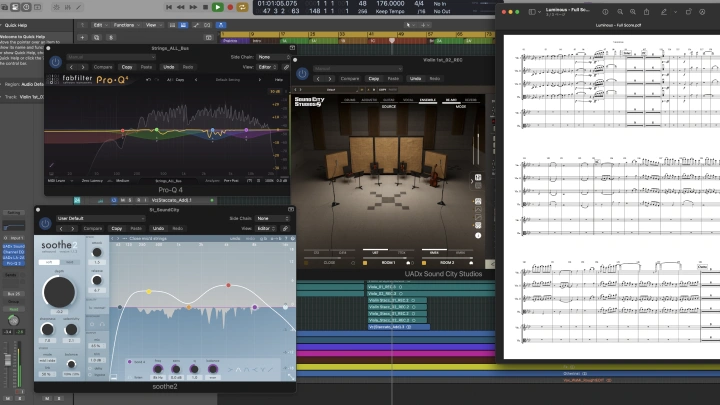Open Side Chain dropdown in soothe2 window
Image resolution: width=720 pixels, height=405 pixels.
[x=273, y=219]
